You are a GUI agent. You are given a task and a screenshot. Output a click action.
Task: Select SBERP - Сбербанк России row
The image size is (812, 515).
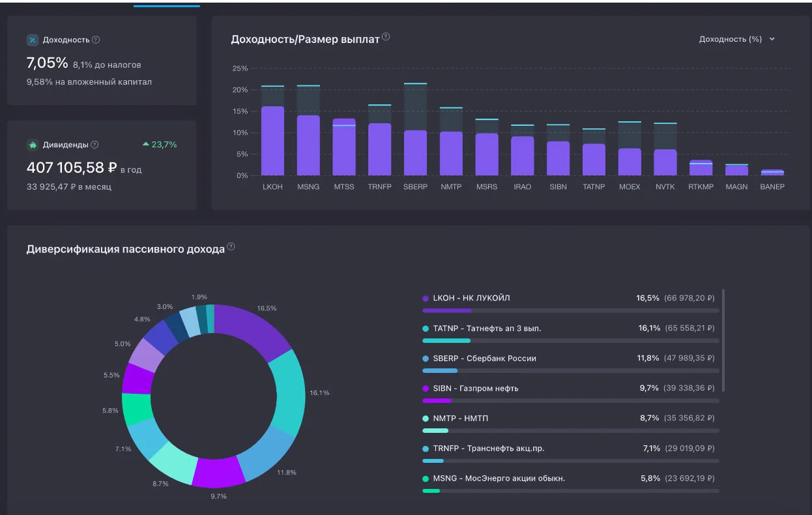coord(571,363)
